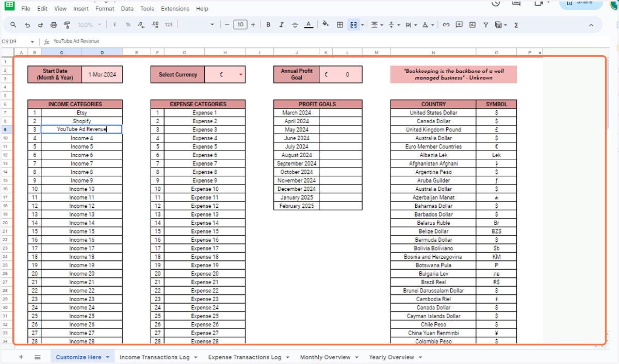
Task: Decrease decimal places
Action: click(141, 25)
